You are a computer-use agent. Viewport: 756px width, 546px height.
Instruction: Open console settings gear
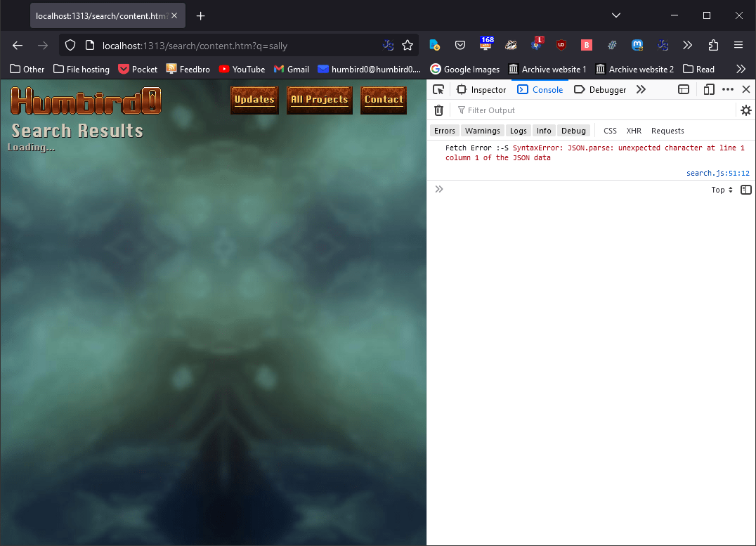click(745, 110)
